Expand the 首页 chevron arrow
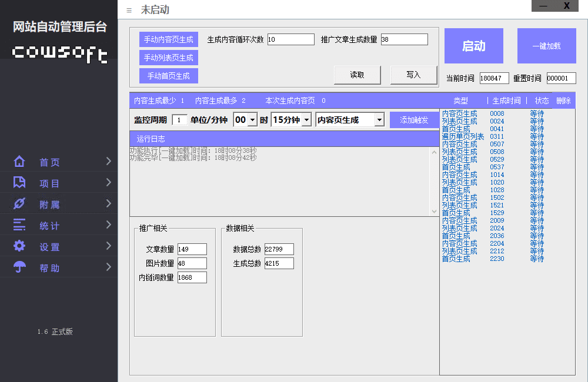 [109, 162]
